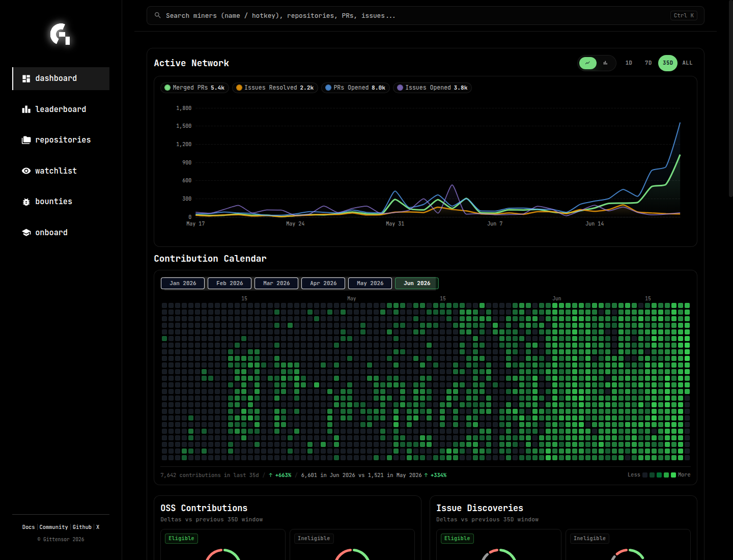Click the Gittensor logo icon
The height and width of the screenshot is (560, 733).
tap(60, 34)
